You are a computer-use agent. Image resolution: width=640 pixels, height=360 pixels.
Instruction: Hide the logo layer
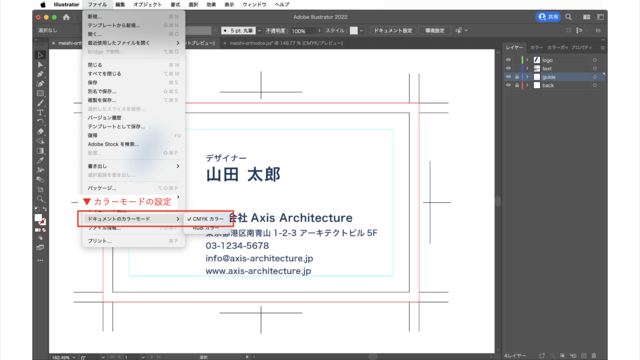(508, 60)
